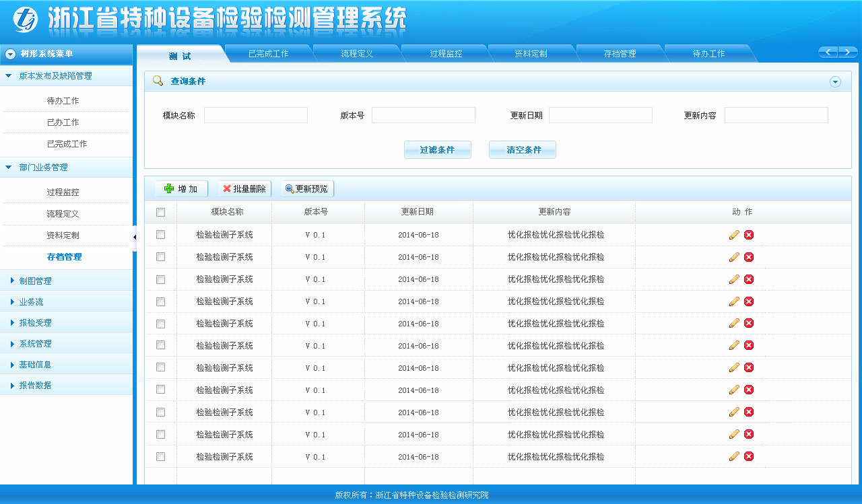The image size is (862, 504).
Task: Click the system logo in header
Action: [26, 20]
